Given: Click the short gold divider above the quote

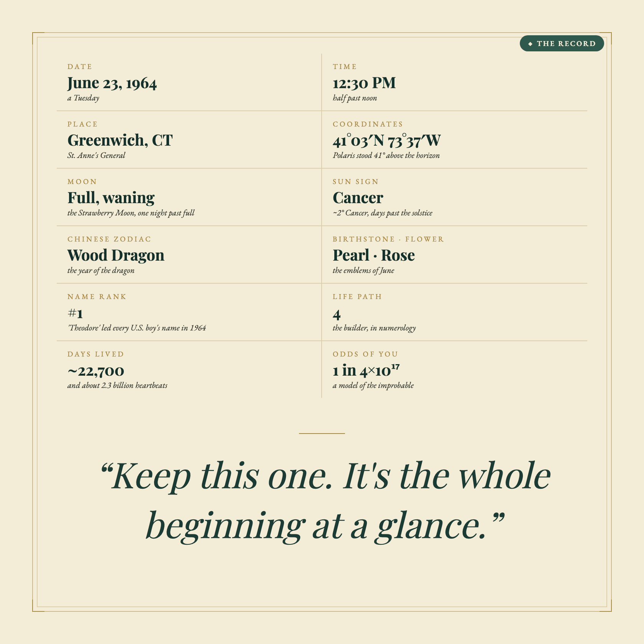Looking at the screenshot, I should tap(322, 434).
